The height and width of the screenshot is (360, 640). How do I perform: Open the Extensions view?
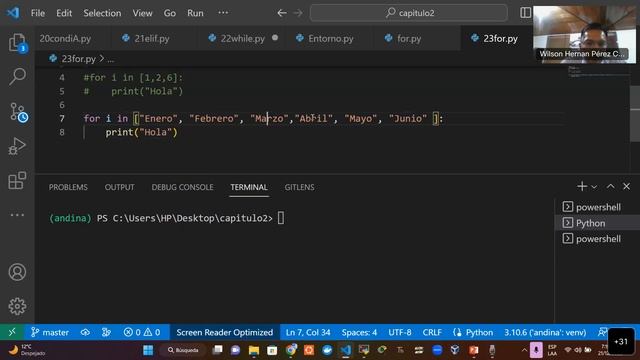pos(17,180)
